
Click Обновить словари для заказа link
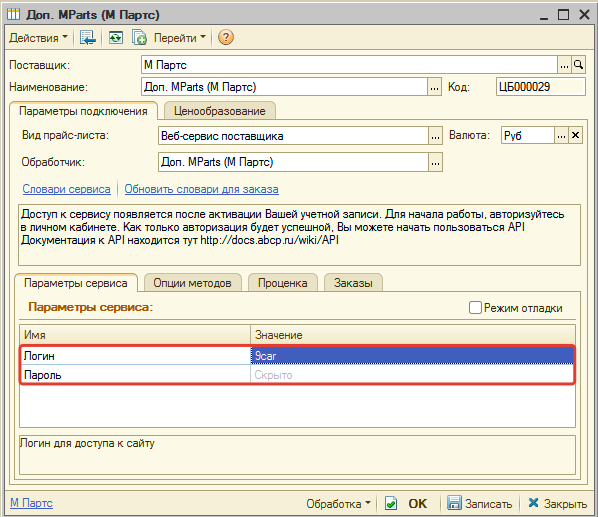click(201, 189)
